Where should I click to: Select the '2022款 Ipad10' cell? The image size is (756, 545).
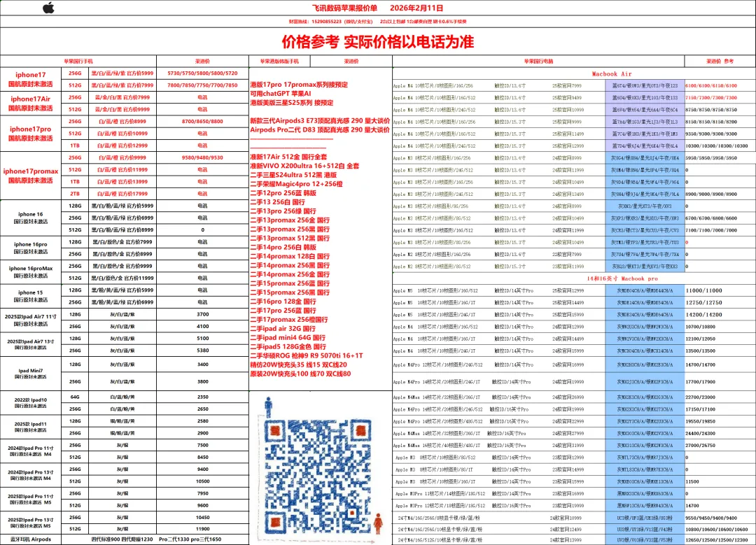point(30,403)
